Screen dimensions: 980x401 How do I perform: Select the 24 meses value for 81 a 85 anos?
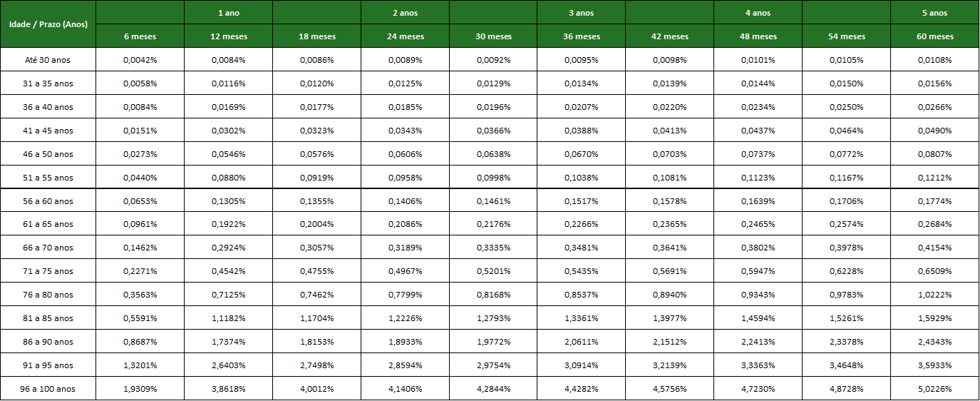click(405, 318)
